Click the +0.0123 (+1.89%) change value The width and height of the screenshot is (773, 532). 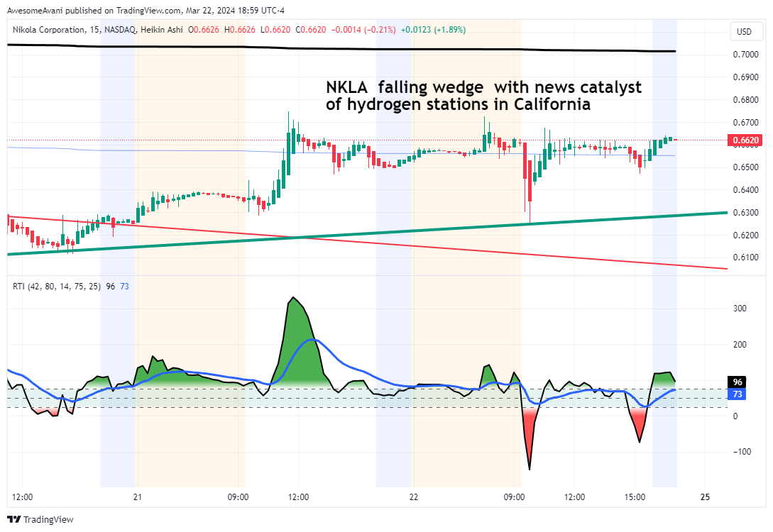tap(433, 30)
